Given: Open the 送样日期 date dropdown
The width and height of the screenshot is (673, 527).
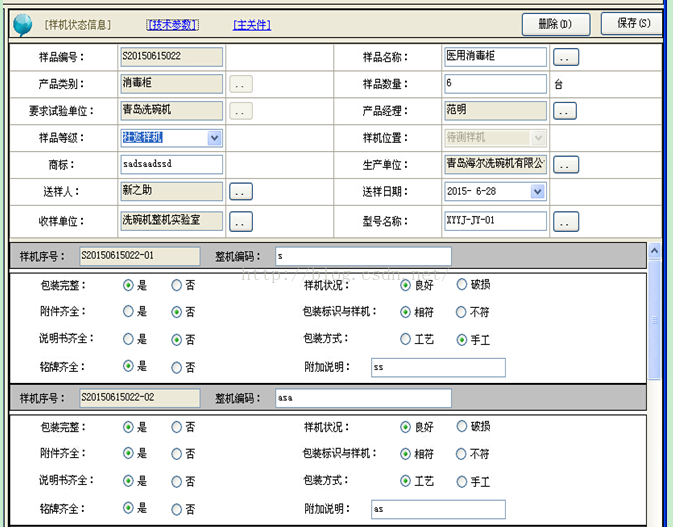Looking at the screenshot, I should [x=537, y=191].
